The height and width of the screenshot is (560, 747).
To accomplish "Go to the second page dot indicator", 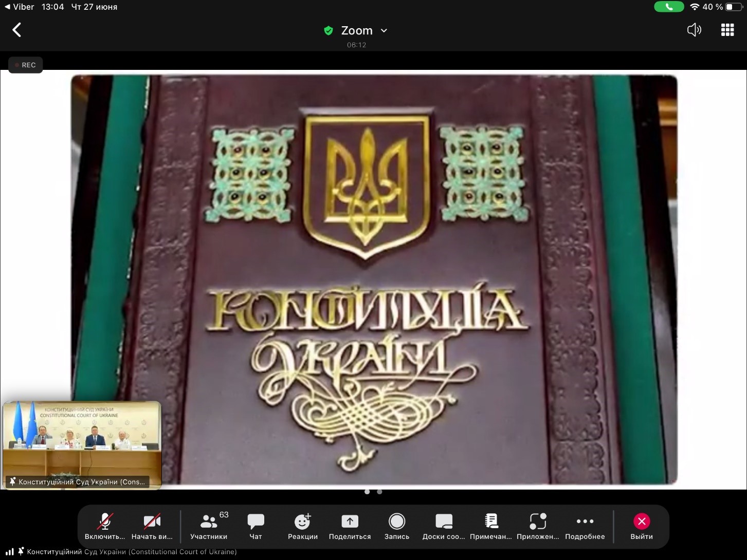I will point(379,492).
